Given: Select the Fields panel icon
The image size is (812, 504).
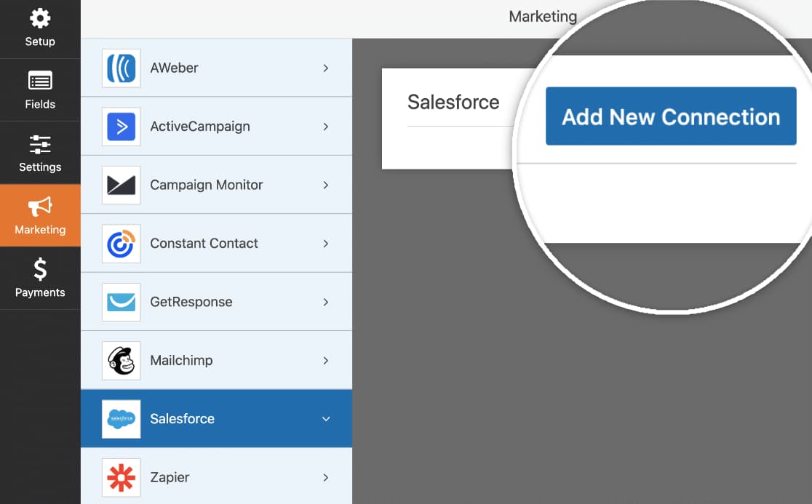Looking at the screenshot, I should coord(40,81).
